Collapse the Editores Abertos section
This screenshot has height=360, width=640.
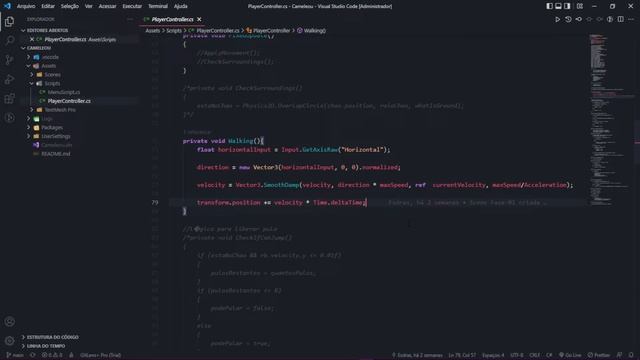pos(23,30)
